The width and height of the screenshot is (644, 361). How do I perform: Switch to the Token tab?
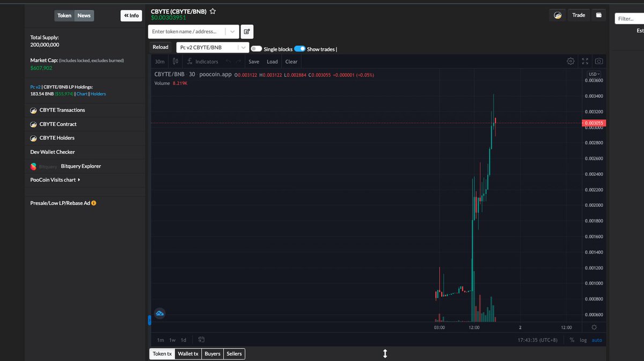pos(64,16)
